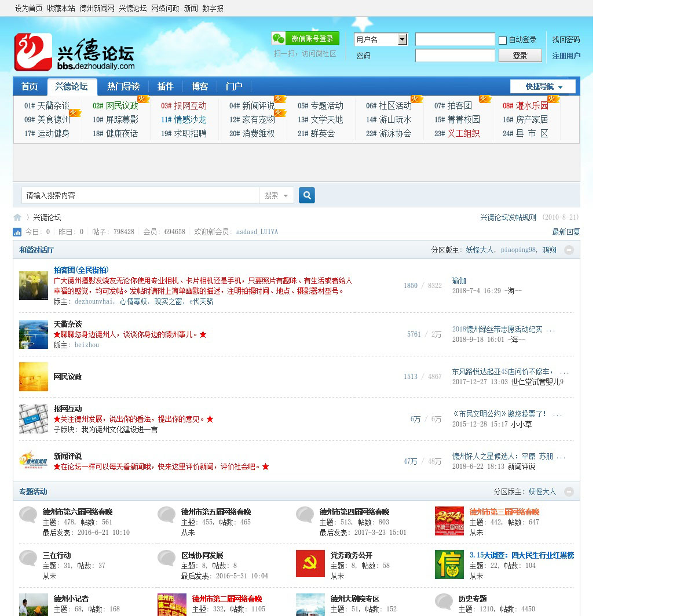Viewport: 695px width, 616px height.
Task: Switch to the 热门导读 tab
Action: tap(123, 86)
